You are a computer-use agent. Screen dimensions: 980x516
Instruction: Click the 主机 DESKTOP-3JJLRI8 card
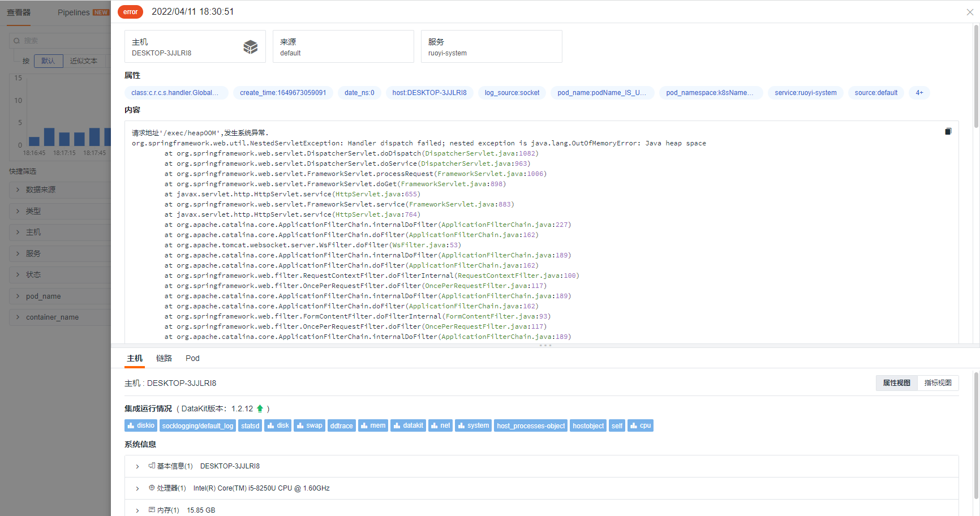(195, 46)
